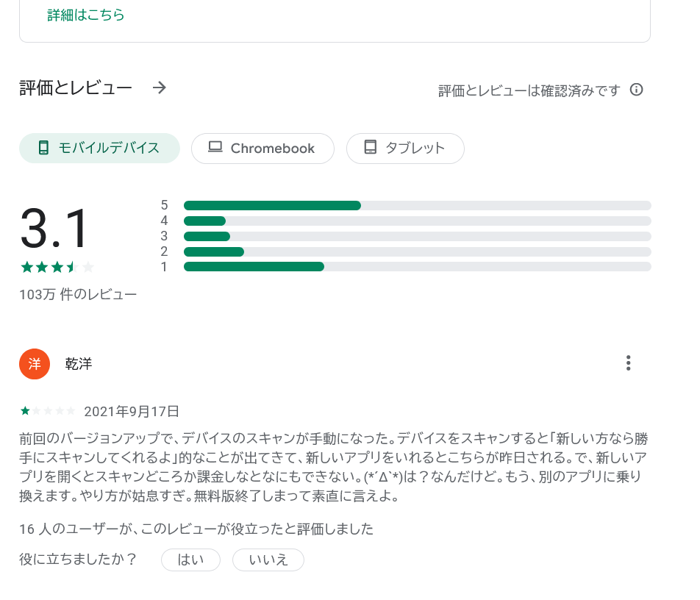Select the タブレット filter chip
Image resolution: width=700 pixels, height=600 pixels.
[x=405, y=148]
